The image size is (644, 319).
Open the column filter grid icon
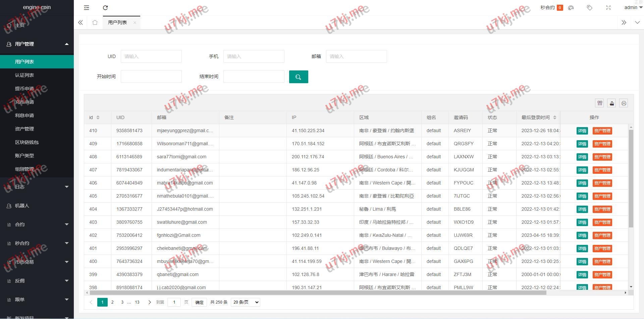[x=599, y=103]
